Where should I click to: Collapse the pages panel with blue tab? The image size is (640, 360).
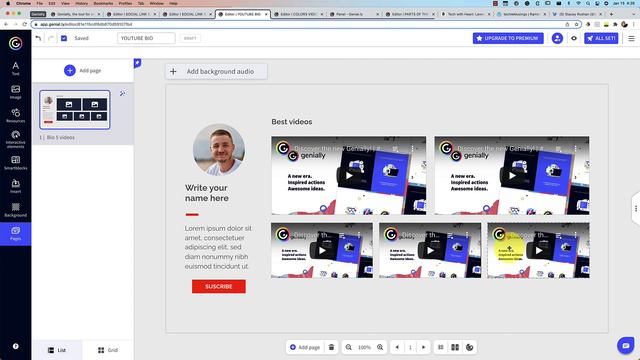(x=138, y=63)
